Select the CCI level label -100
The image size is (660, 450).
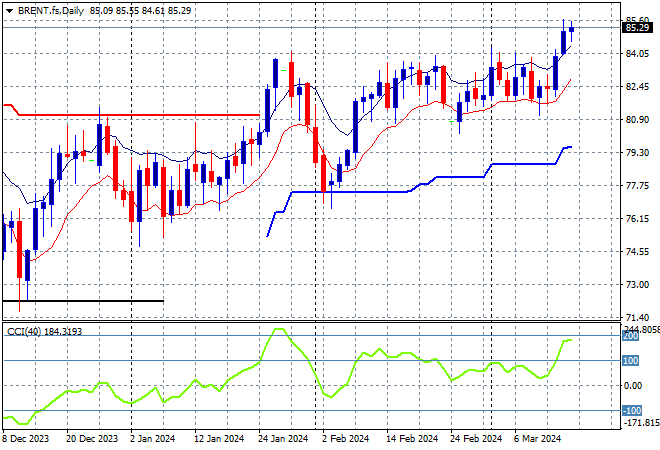click(632, 410)
